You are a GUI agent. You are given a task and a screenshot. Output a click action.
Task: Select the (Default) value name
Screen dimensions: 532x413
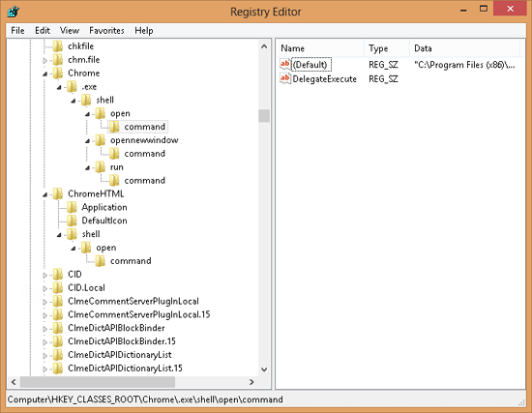310,65
